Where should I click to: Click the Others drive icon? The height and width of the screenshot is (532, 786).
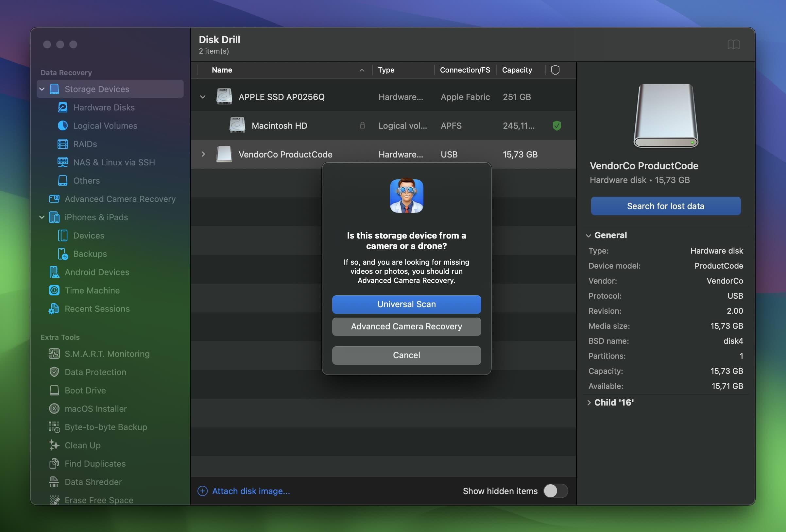[x=62, y=180]
